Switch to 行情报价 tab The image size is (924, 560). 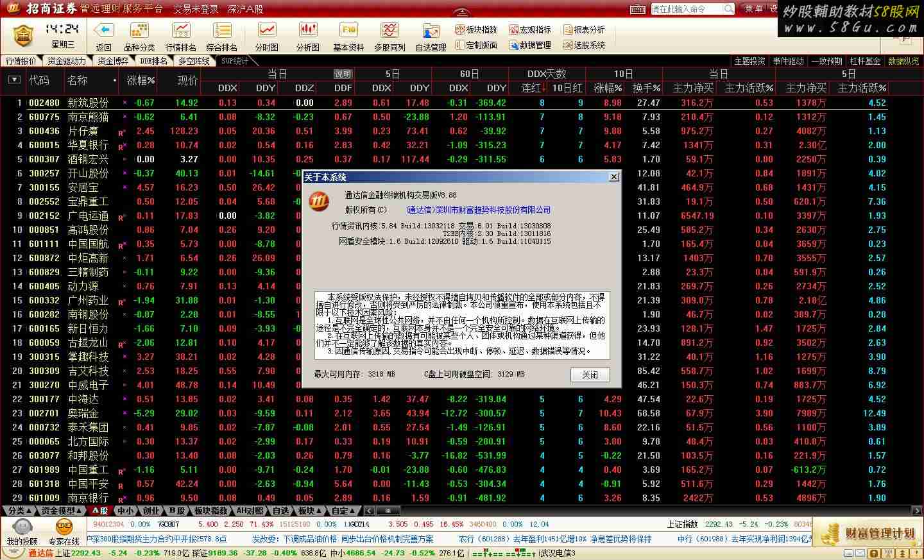click(21, 61)
